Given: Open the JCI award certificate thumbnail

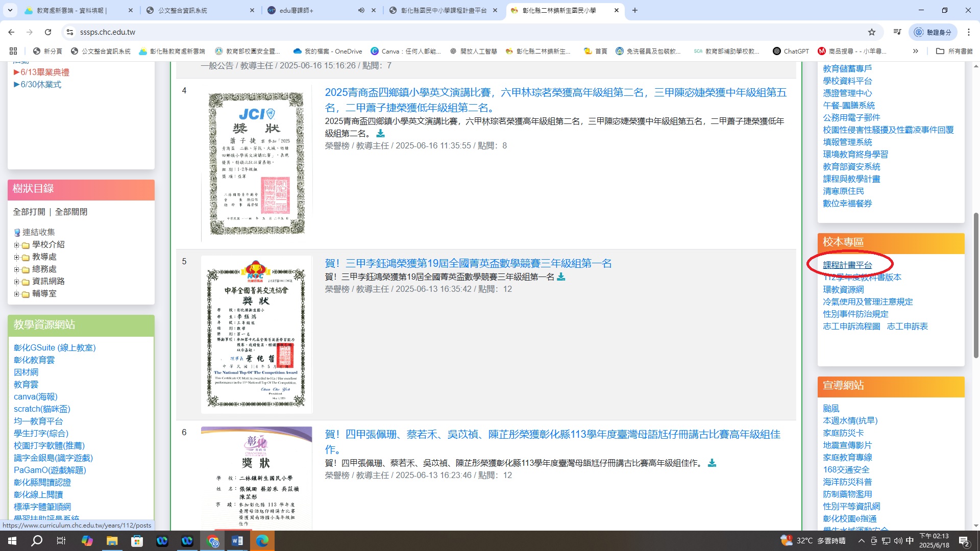Looking at the screenshot, I should [x=256, y=163].
